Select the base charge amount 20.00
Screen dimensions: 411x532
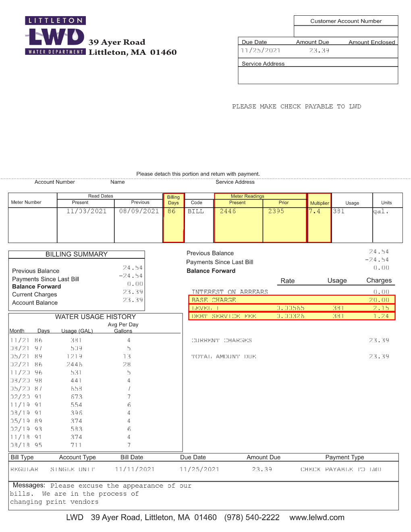(379, 300)
